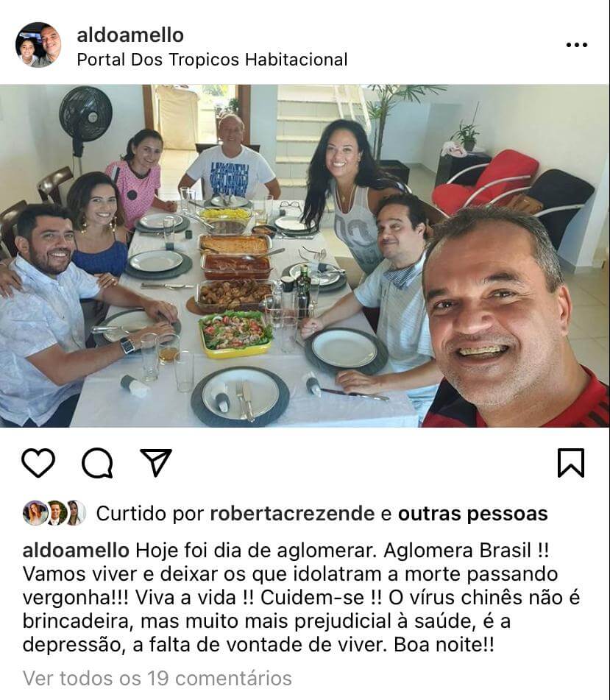The width and height of the screenshot is (610, 700).
Task: Open aldoamello profile picture at top
Action: (x=38, y=45)
